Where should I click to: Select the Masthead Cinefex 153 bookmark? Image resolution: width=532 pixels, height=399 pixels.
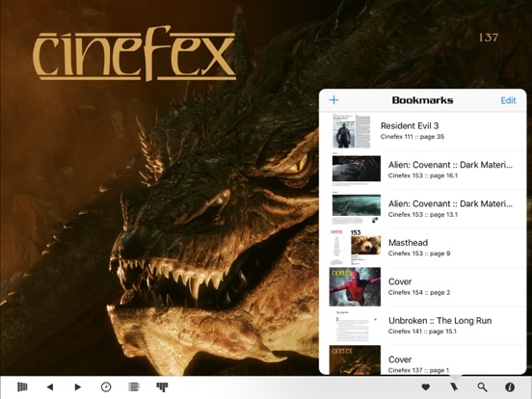click(423, 248)
